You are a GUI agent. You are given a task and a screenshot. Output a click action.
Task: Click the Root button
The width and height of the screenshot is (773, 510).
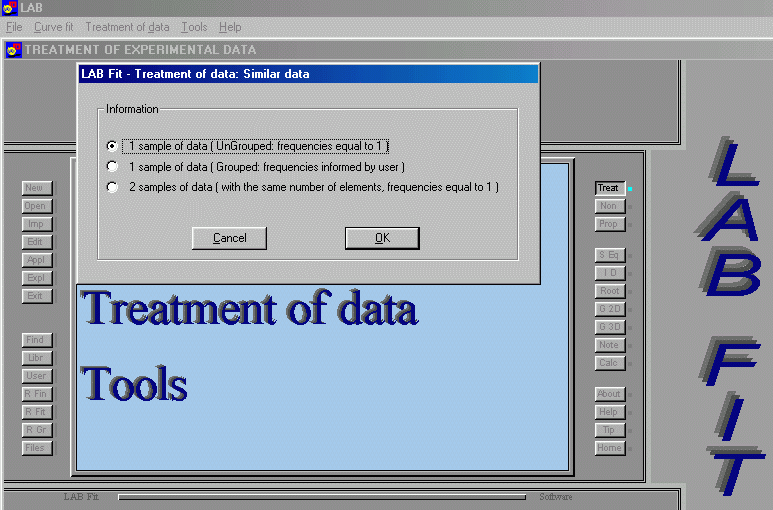click(x=608, y=291)
